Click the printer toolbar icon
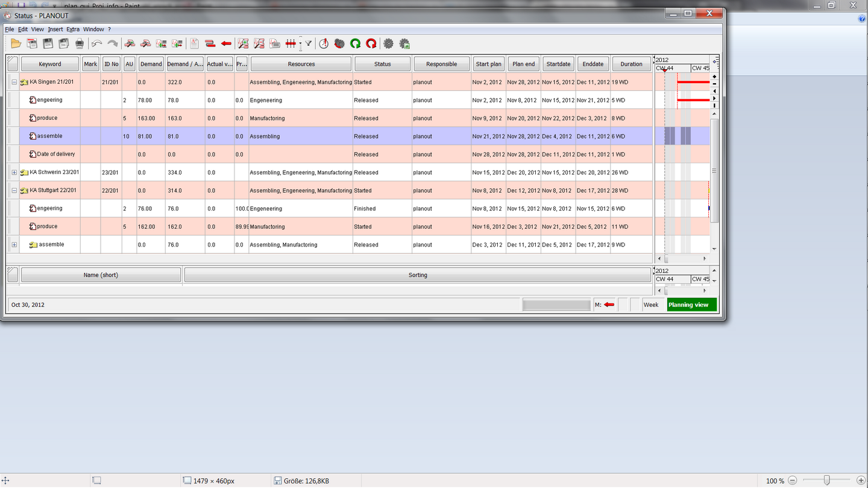 tap(80, 43)
